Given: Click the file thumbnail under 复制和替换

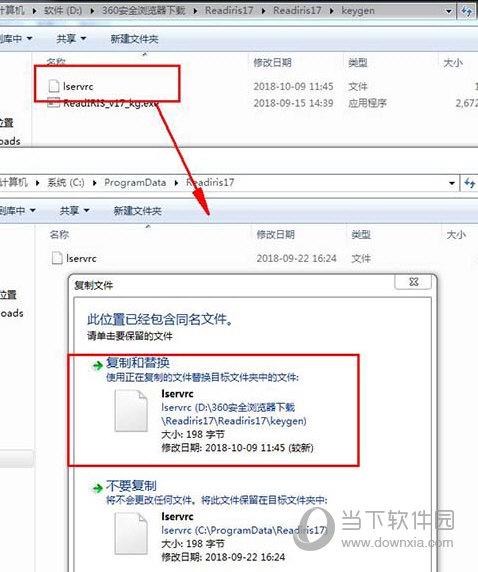Looking at the screenshot, I should point(131,411).
